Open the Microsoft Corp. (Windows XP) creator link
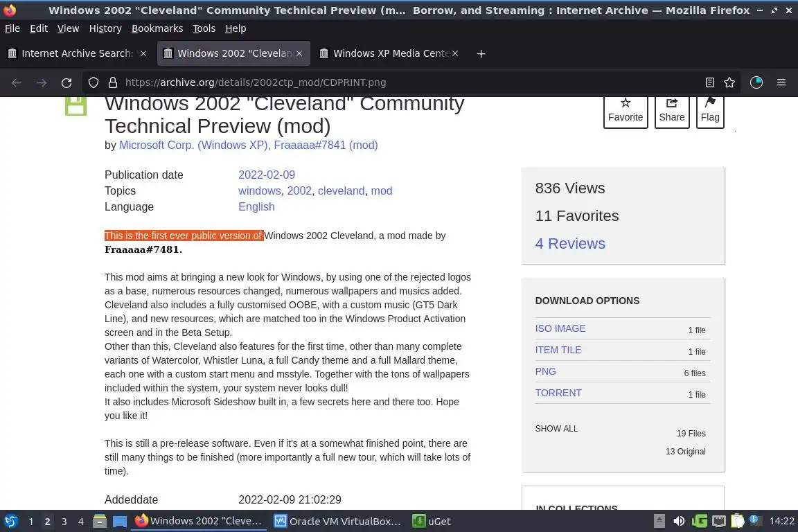Viewport: 798px width, 532px height. coord(193,145)
